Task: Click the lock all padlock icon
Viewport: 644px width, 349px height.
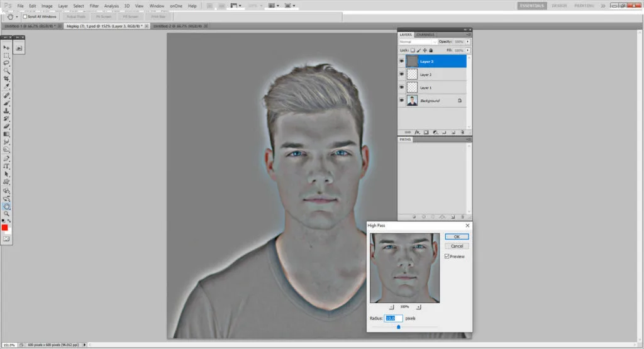Action: (431, 50)
